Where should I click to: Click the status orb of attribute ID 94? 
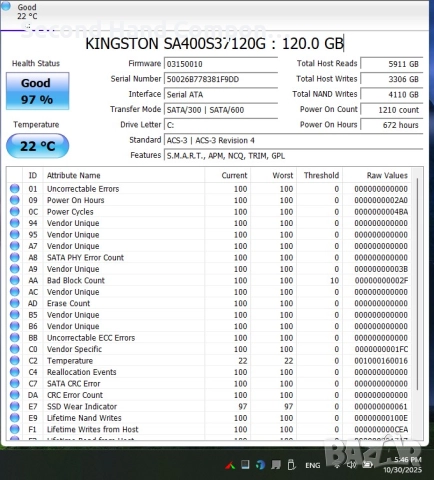(15, 223)
